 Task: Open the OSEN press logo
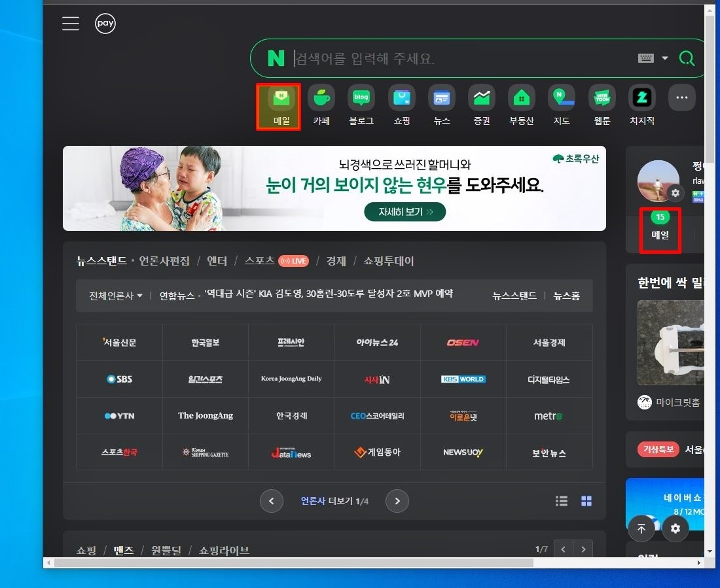pos(463,343)
